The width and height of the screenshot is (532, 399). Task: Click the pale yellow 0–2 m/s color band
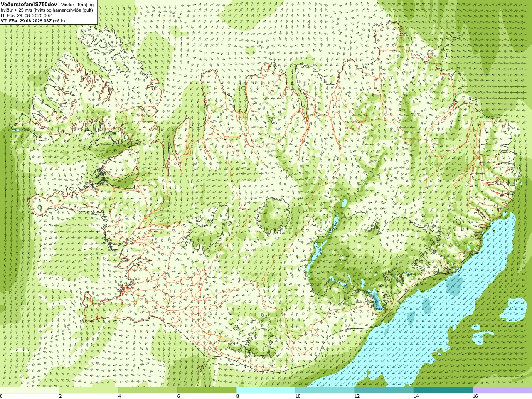click(x=30, y=390)
